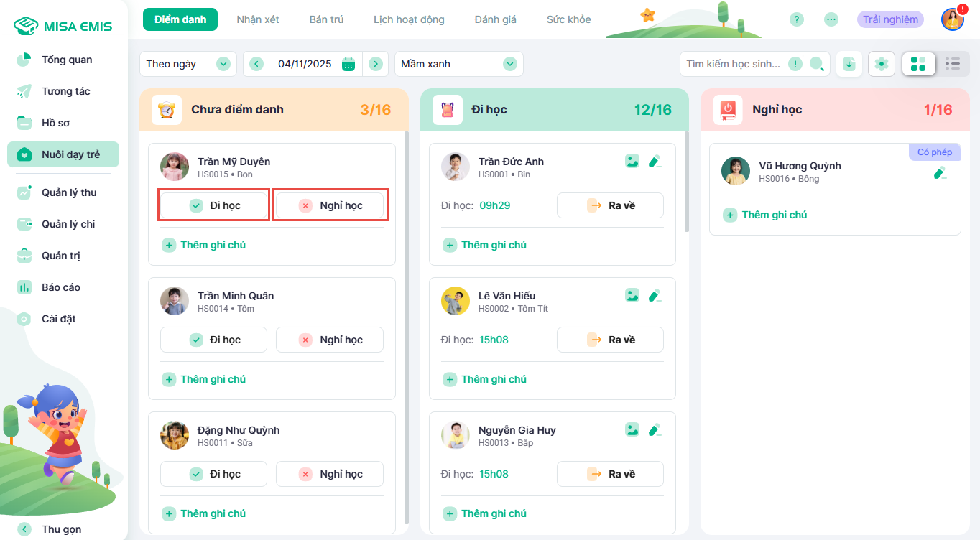This screenshot has height=540, width=980.
Task: Click the Chưa điểm danh column scrollbar
Action: point(407,323)
